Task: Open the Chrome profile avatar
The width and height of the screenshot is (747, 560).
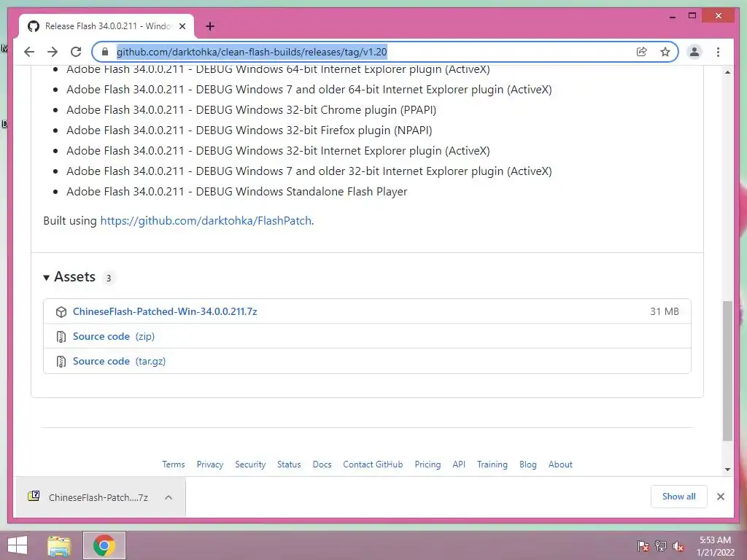Action: (x=694, y=52)
